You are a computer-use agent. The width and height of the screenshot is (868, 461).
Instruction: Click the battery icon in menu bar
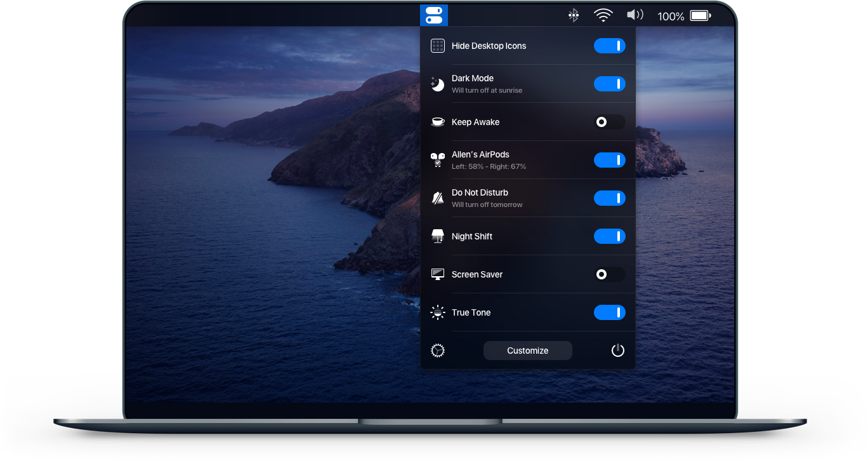pyautogui.click(x=700, y=16)
